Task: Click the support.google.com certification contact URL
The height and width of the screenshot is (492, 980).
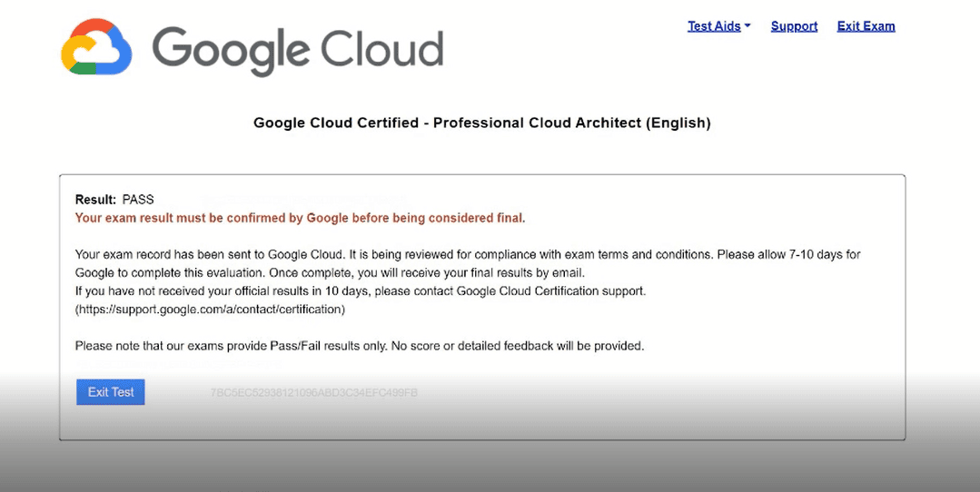Action: [210, 310]
